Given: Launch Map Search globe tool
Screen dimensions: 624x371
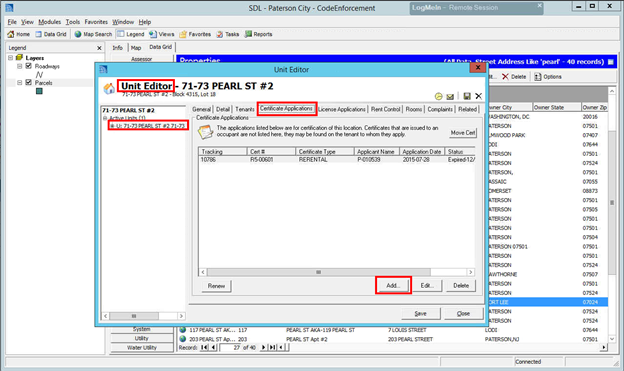Looking at the screenshot, I should tap(93, 34).
